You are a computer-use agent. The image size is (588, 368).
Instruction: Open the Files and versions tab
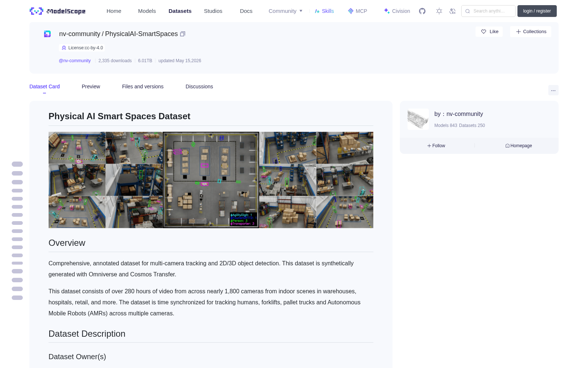(143, 86)
